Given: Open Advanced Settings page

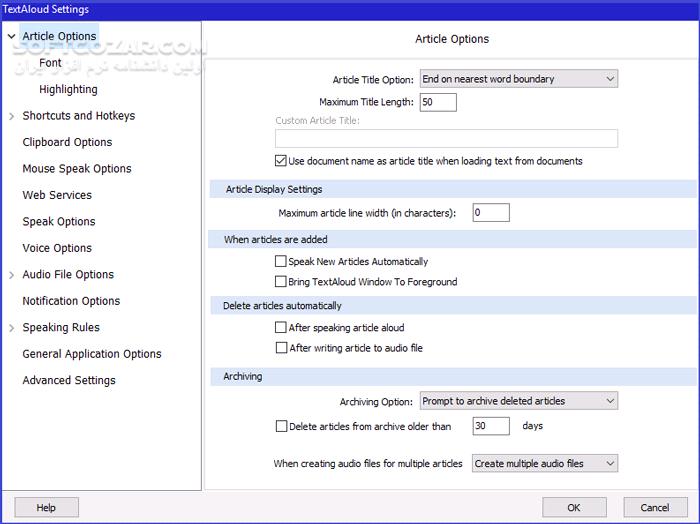Looking at the screenshot, I should point(69,380).
